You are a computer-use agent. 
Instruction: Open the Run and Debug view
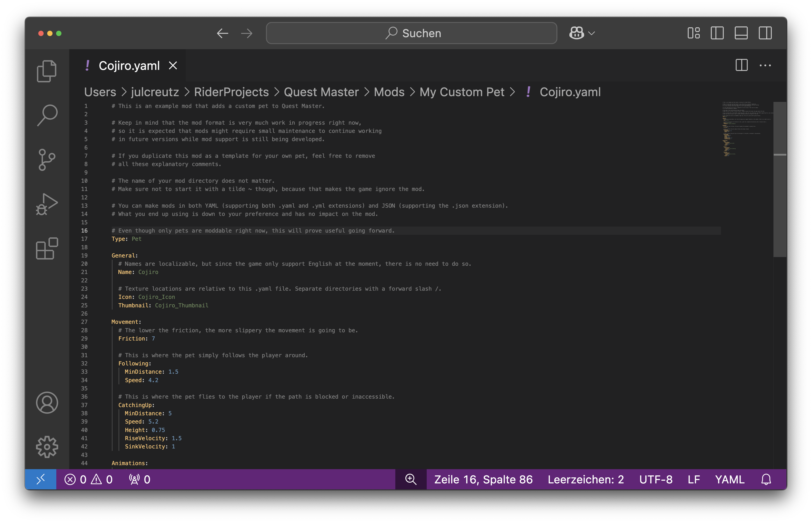[x=47, y=205]
